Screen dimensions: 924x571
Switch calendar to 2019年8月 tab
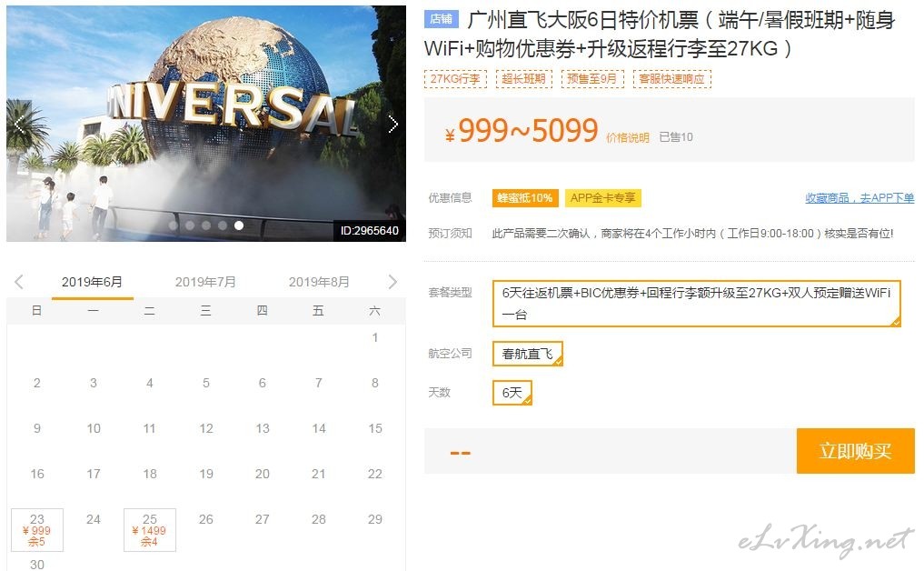pyautogui.click(x=319, y=283)
